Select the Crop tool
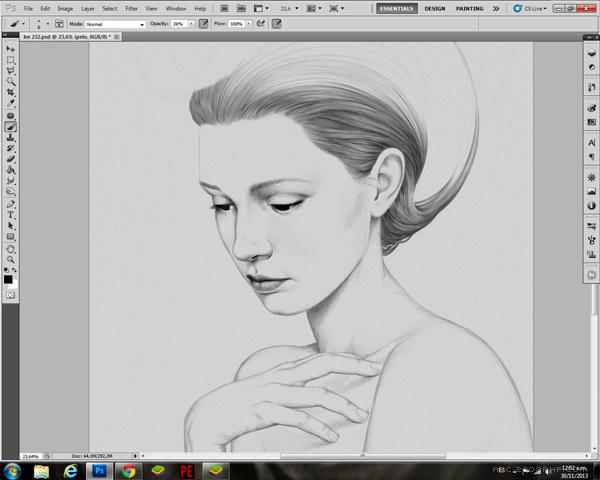The height and width of the screenshot is (480, 600). coord(11,92)
